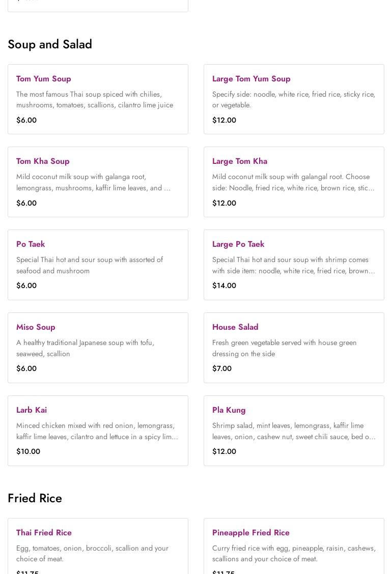Click the $14.00 Large Po Taek price
The width and height of the screenshot is (392, 574).
[x=224, y=285]
